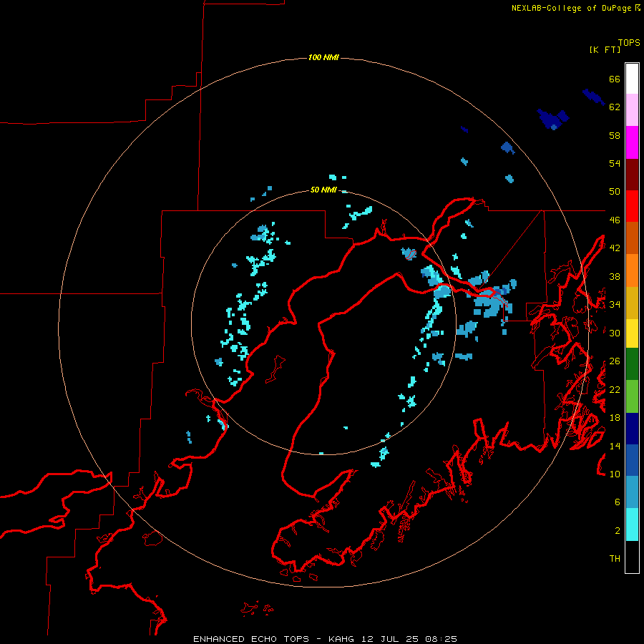Pick the bright orange swatch beside 38
Viewport: 644px width, 644px height.
[x=632, y=270]
